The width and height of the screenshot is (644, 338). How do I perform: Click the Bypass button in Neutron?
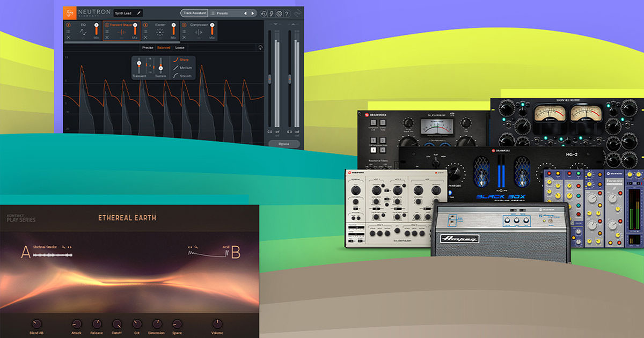coord(285,144)
